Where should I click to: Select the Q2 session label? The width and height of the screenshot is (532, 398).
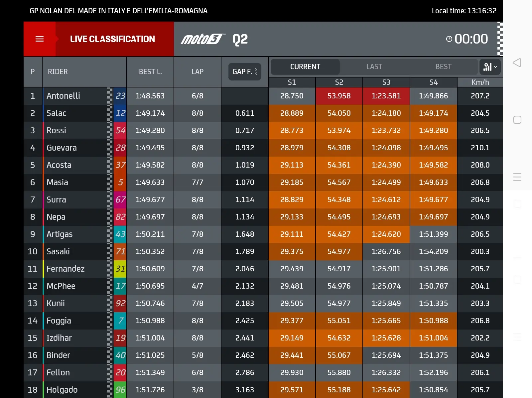click(x=240, y=40)
